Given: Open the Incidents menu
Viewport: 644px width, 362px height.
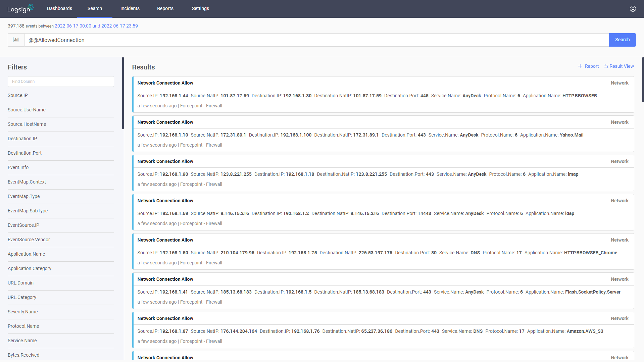Looking at the screenshot, I should pos(130,8).
